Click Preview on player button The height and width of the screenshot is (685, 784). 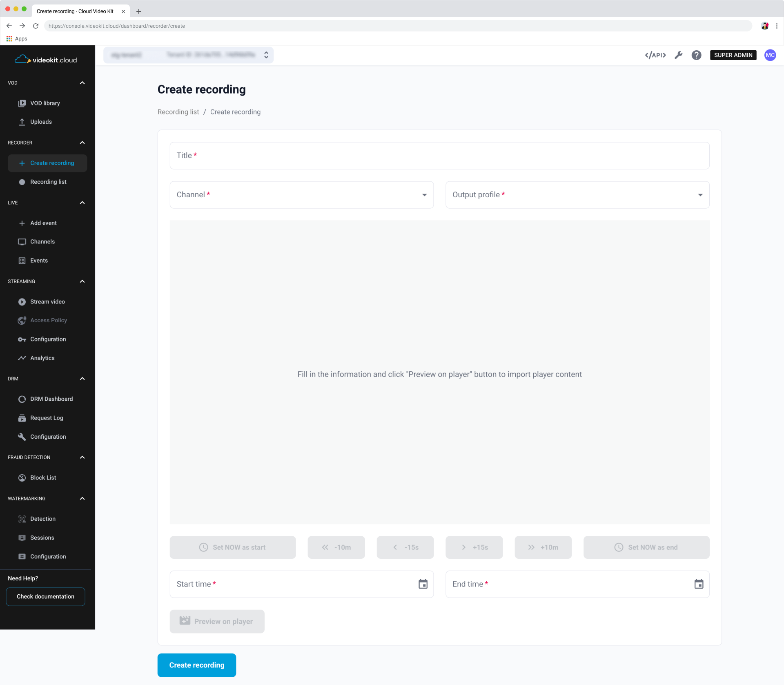pos(217,621)
